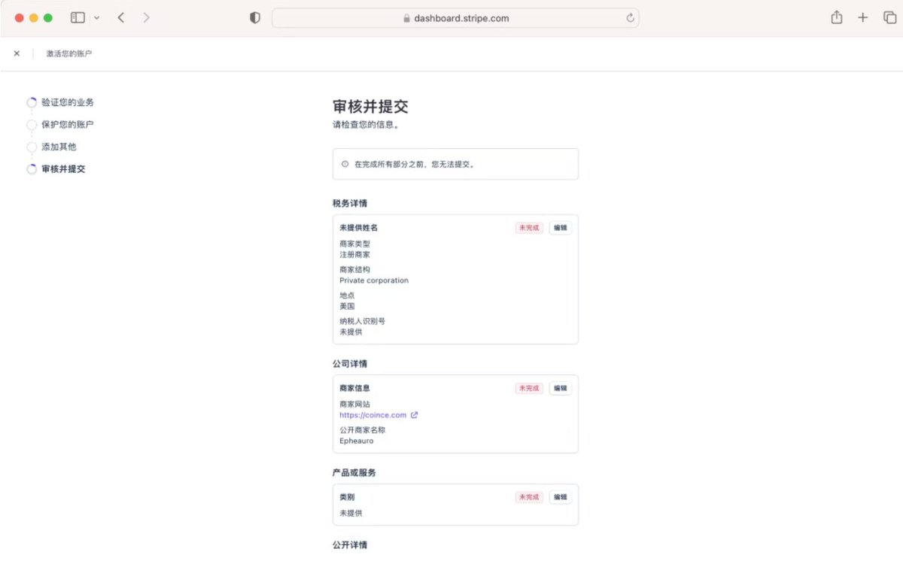Click the 产品或服务 section heading
The width and height of the screenshot is (903, 588).
tap(354, 473)
